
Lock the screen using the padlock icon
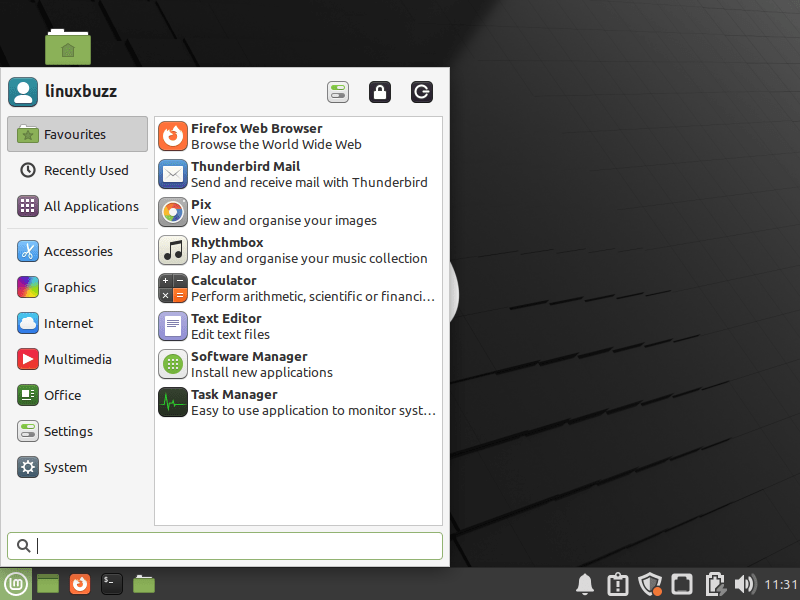coord(379,91)
